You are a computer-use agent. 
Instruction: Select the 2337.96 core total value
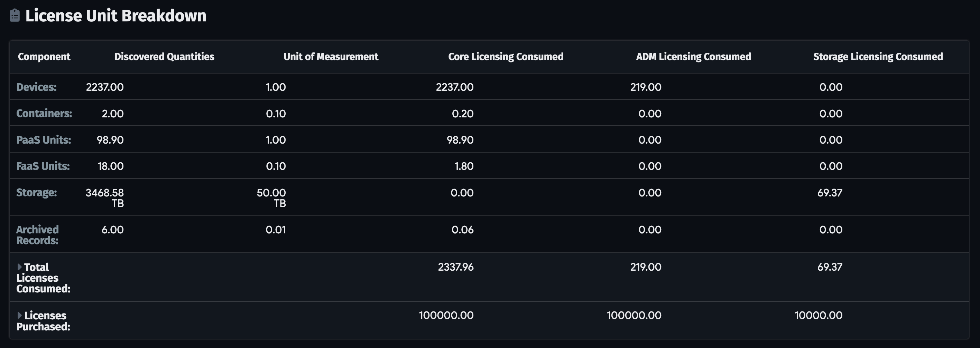coord(455,267)
